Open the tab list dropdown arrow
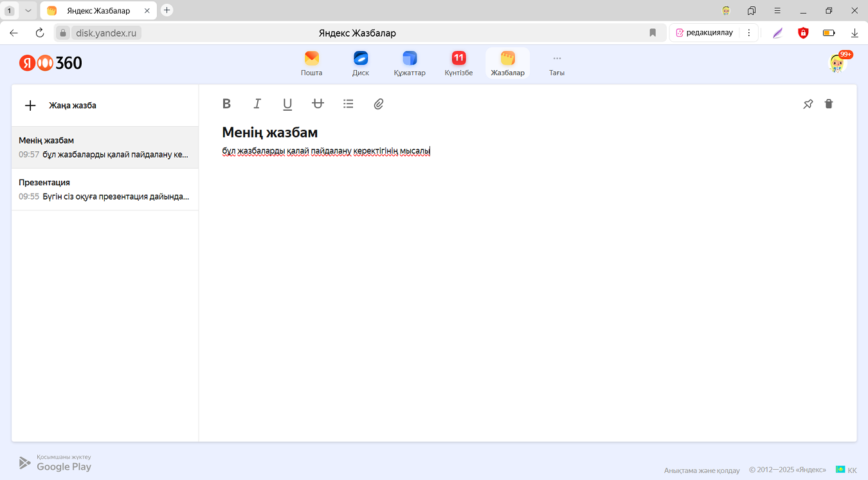This screenshot has height=480, width=868. (28, 10)
